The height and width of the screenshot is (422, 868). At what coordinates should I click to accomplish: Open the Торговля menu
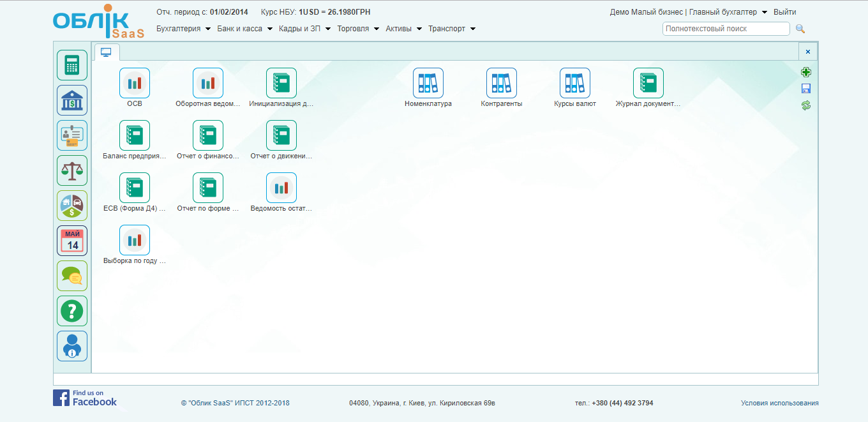357,29
